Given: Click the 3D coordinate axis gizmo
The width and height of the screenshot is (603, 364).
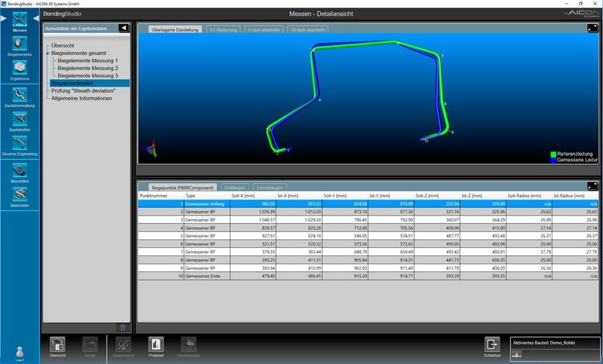Looking at the screenshot, I should (x=152, y=149).
